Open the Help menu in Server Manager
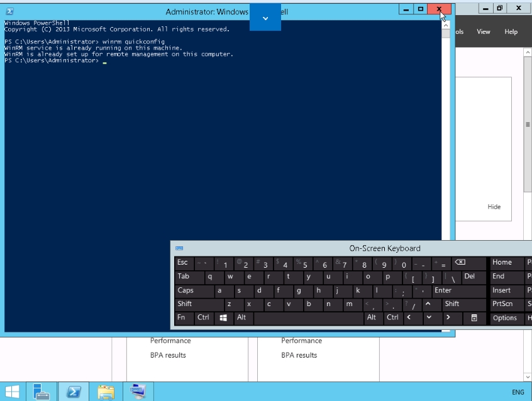This screenshot has width=532, height=401. click(511, 31)
